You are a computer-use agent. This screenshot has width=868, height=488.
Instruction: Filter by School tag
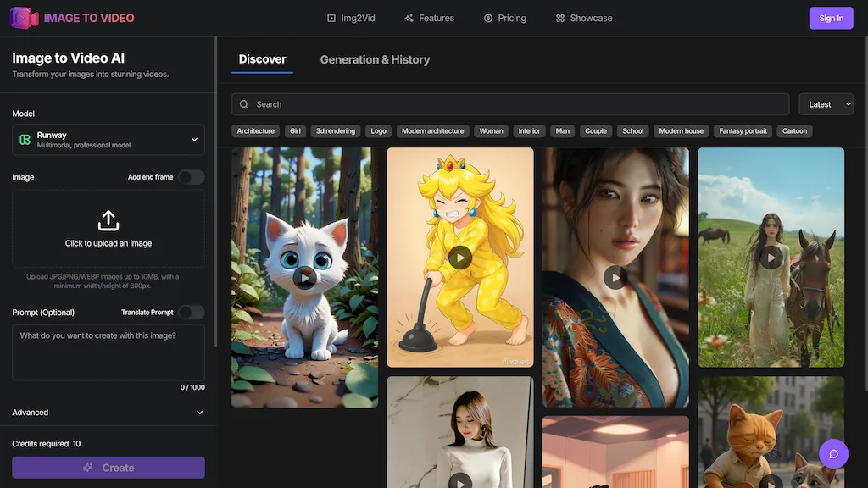coord(632,131)
